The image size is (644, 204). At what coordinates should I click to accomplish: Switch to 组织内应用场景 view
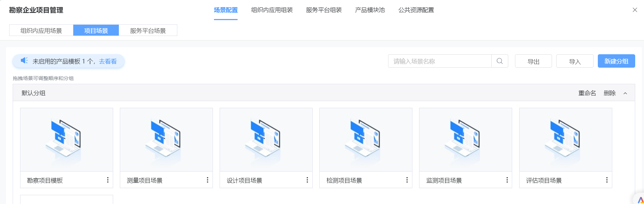click(41, 31)
